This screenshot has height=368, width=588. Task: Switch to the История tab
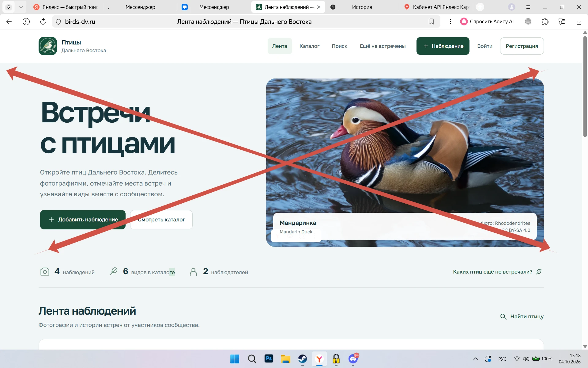click(362, 7)
